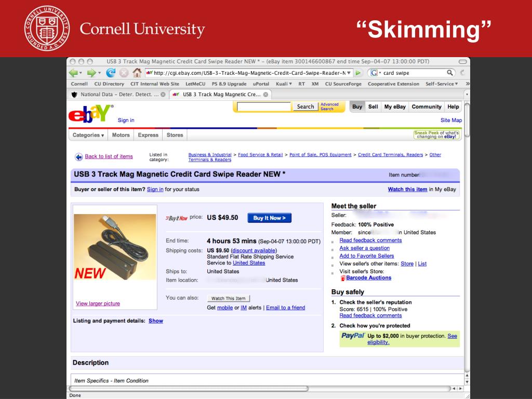Show listing and payment details
Screen dimensions: 532x399
click(x=156, y=321)
